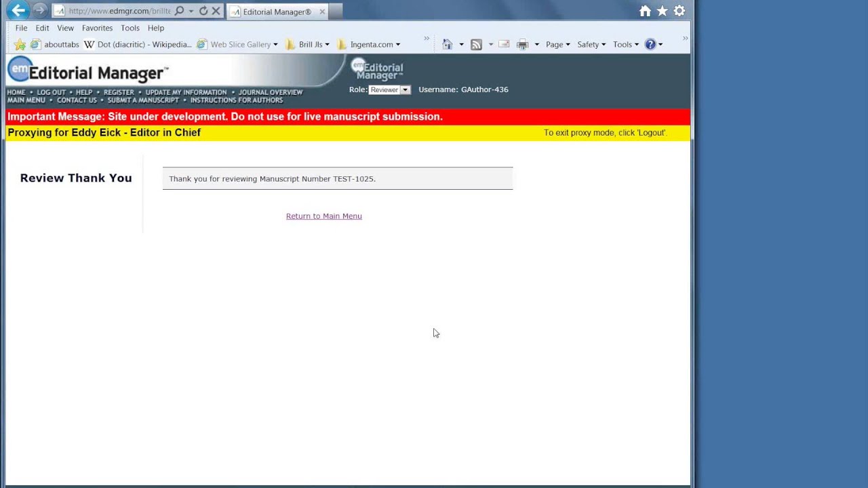Close the Editorial Manager tab
The image size is (868, 488).
coord(322,12)
